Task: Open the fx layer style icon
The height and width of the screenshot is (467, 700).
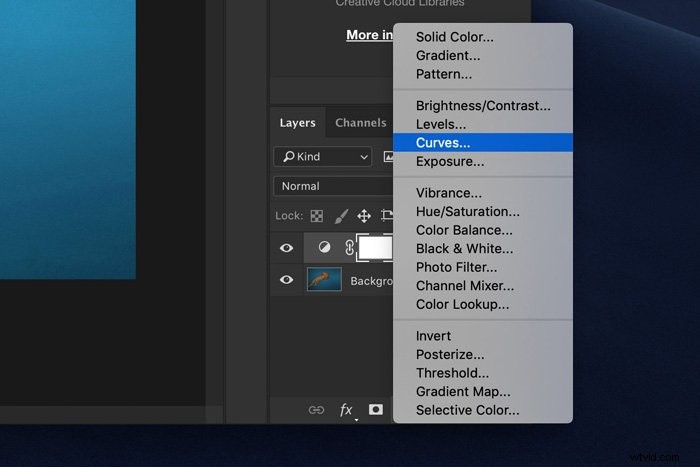Action: tap(346, 410)
